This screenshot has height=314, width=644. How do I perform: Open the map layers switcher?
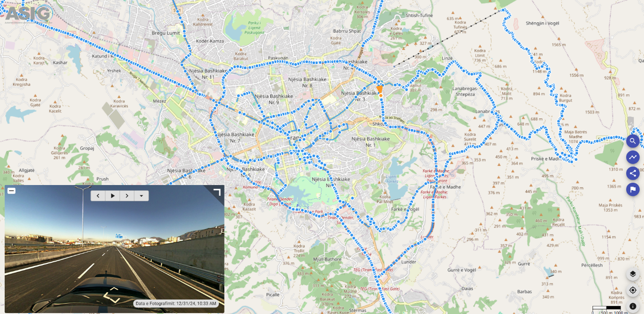(633, 274)
